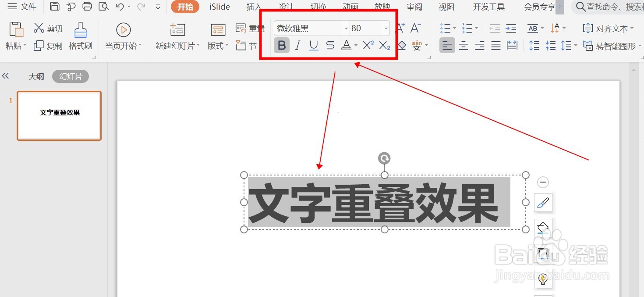Screen dimensions: 644x297
Task: Open the 会员专享 tab
Action: pos(539,7)
